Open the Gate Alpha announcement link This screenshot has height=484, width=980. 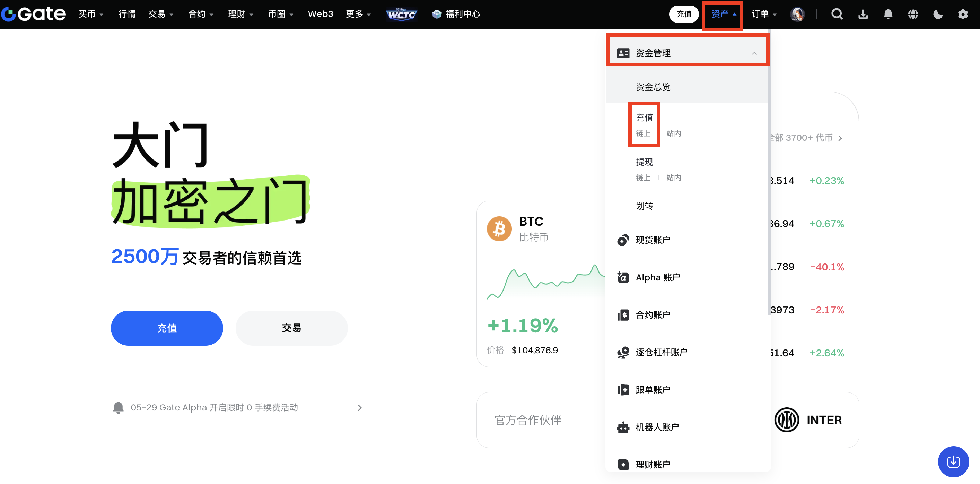[214, 407]
